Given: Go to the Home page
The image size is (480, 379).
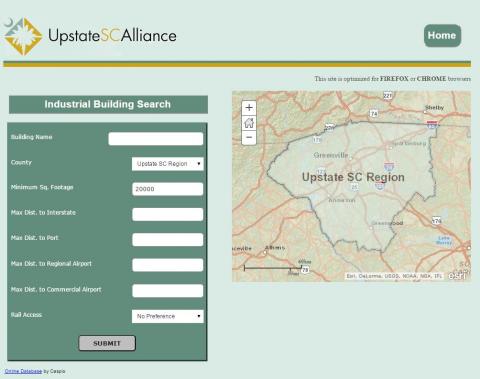Looking at the screenshot, I should pos(442,36).
